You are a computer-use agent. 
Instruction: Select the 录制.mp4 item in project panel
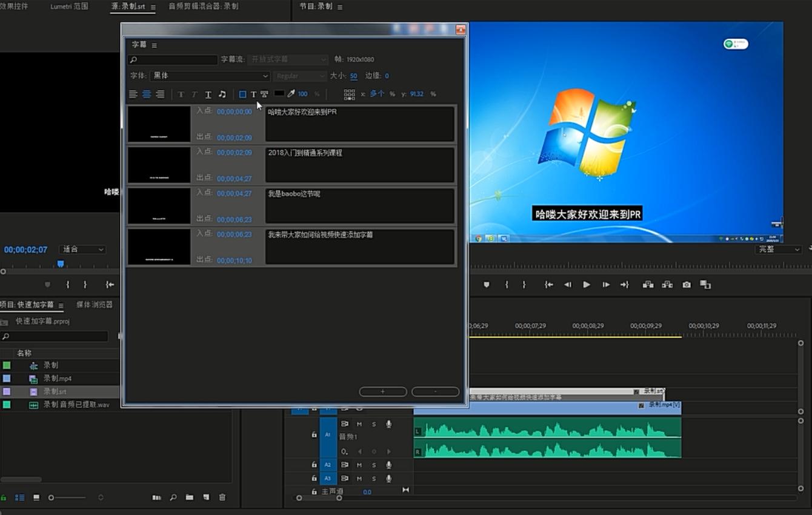[x=58, y=379]
